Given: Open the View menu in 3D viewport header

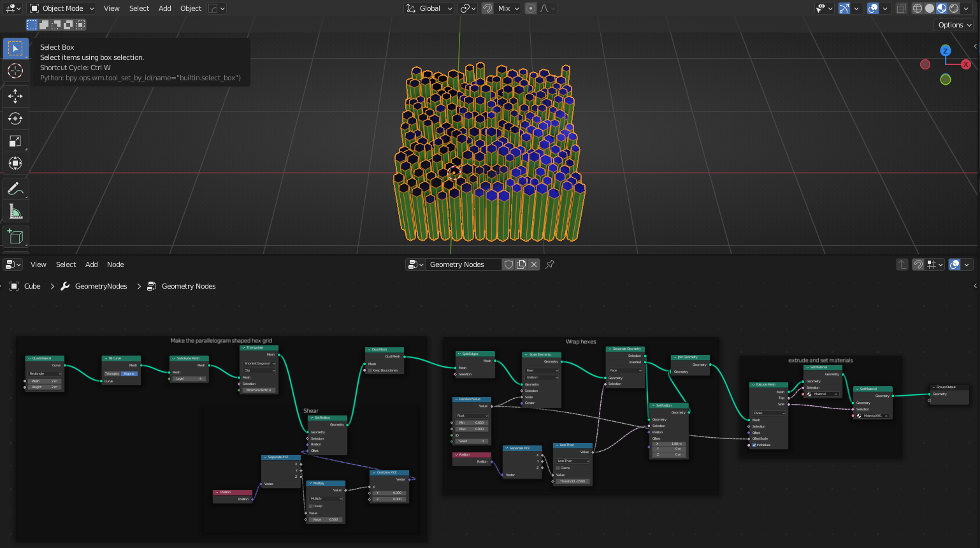Looking at the screenshot, I should click(x=112, y=8).
